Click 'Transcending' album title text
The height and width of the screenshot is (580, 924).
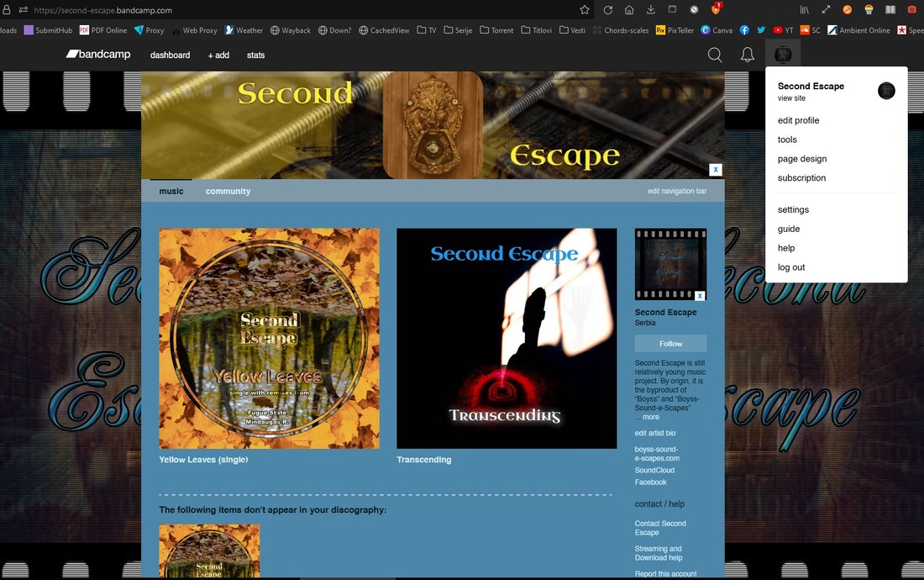click(x=423, y=460)
